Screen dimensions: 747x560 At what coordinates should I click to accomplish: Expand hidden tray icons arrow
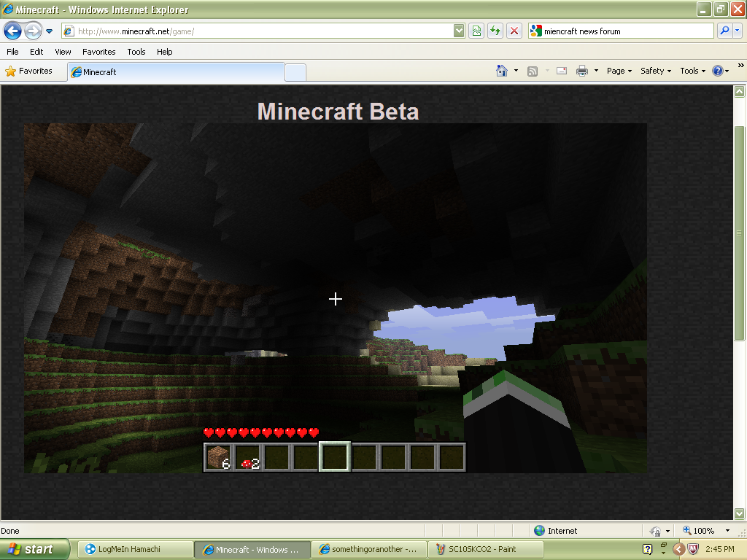coord(679,549)
